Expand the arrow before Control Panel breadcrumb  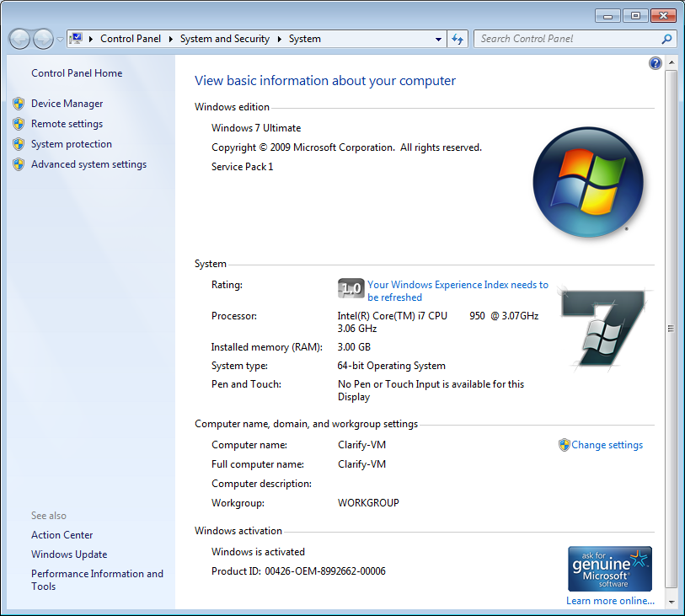point(91,39)
